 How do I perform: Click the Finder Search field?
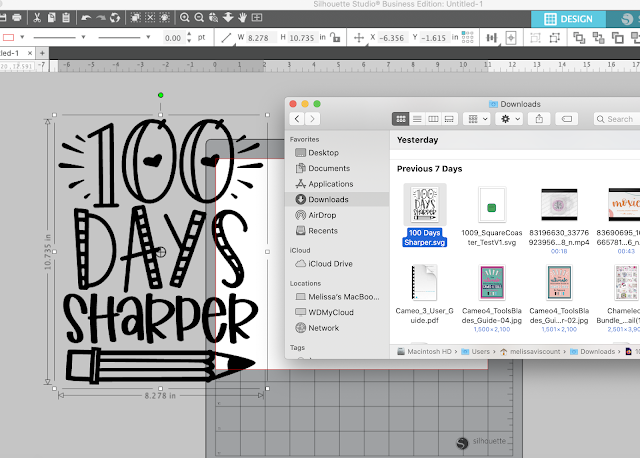tap(617, 119)
